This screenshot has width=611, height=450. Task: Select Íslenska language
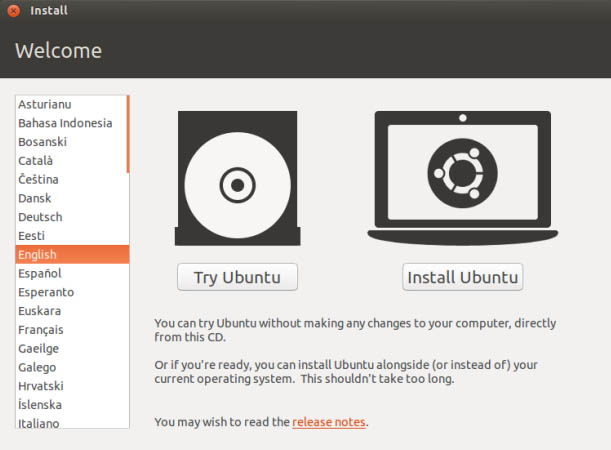[x=71, y=404]
